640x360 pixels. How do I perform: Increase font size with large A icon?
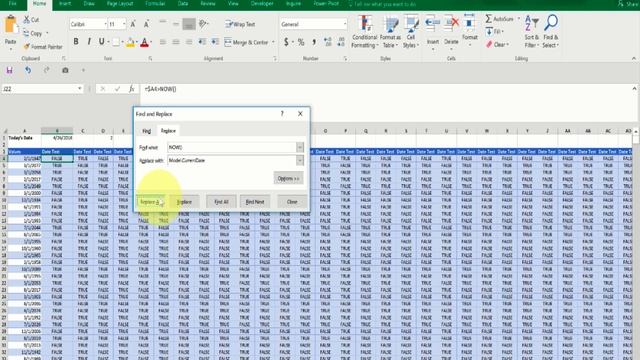[133, 24]
